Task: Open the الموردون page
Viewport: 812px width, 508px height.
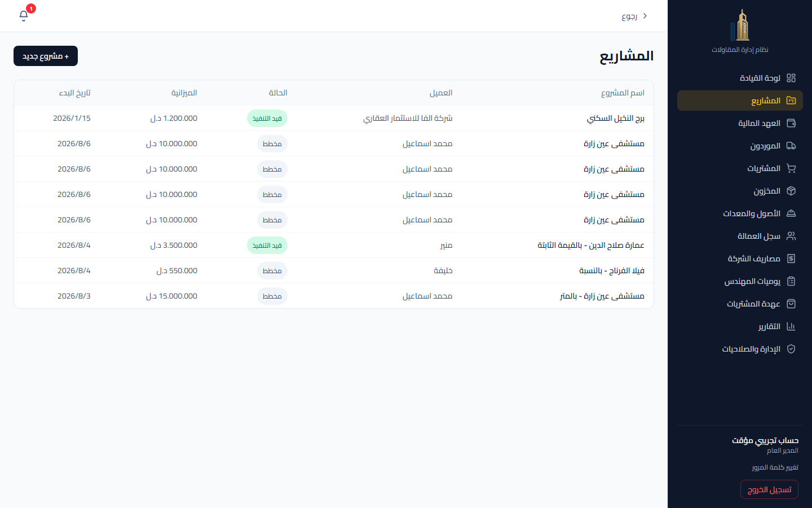Action: [740, 146]
